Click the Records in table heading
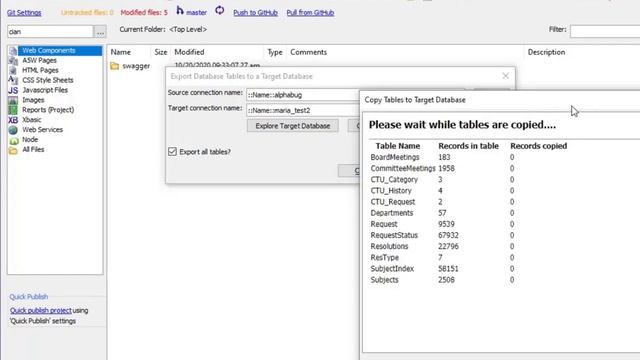Viewport: 640px width, 360px height. pyautogui.click(x=469, y=146)
